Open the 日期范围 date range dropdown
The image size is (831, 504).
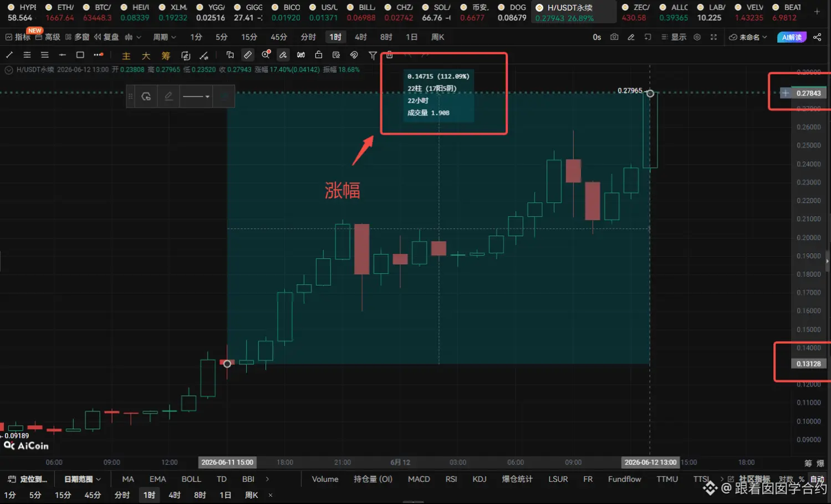[x=83, y=479]
